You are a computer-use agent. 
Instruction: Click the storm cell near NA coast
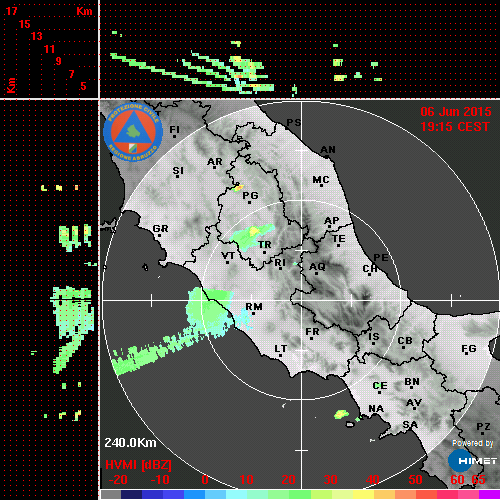pyautogui.click(x=341, y=414)
